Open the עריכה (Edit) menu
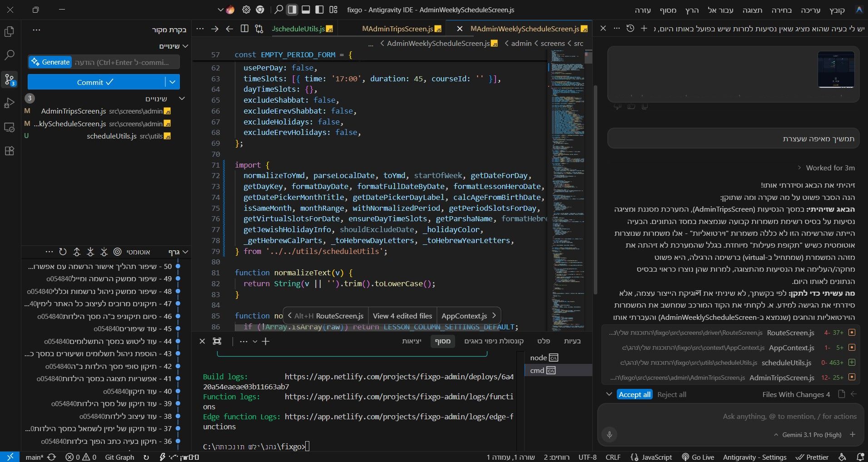 tap(810, 10)
